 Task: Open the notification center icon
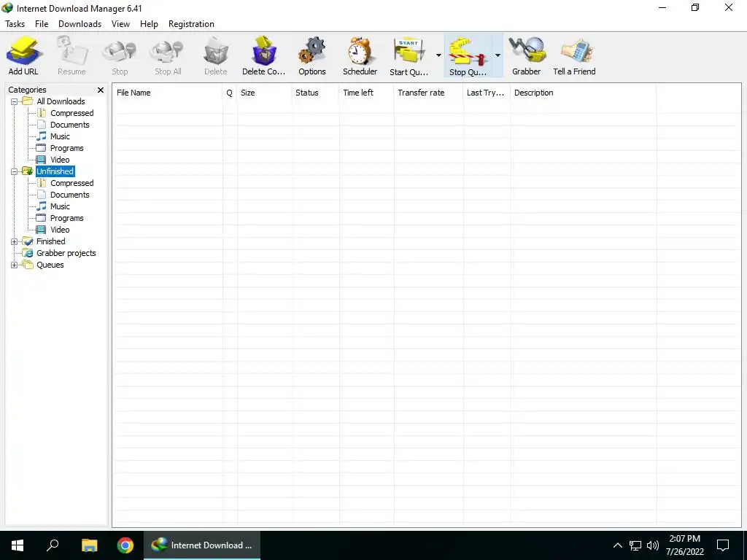click(723, 545)
